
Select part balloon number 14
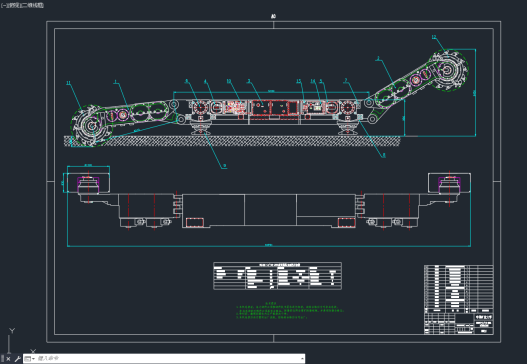click(x=313, y=81)
